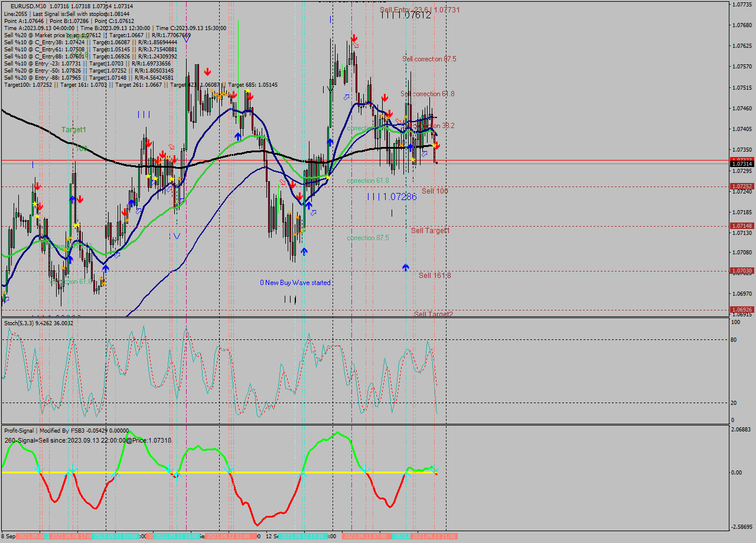The image size is (756, 543).
Task: Click the blue 'I I I 1.07286' point label
Action: tap(392, 197)
